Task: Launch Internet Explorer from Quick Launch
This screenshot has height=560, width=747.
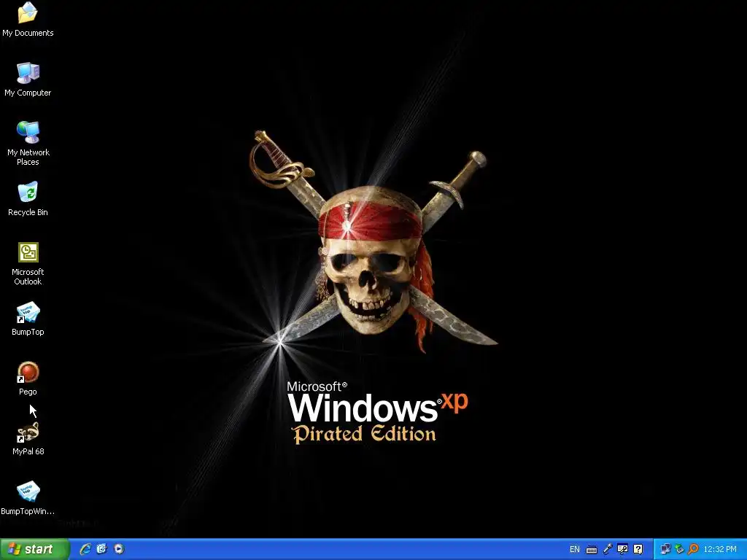Action: 85,549
